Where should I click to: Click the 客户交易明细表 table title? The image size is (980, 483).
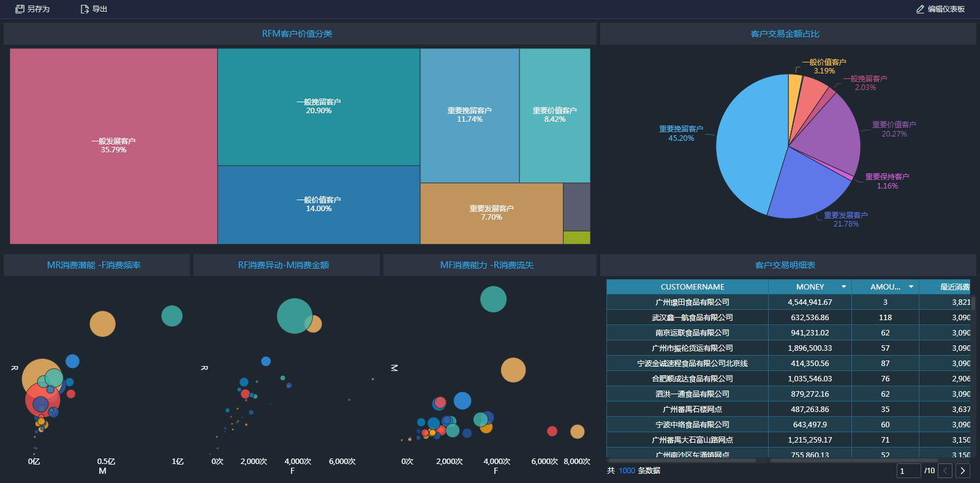[785, 265]
